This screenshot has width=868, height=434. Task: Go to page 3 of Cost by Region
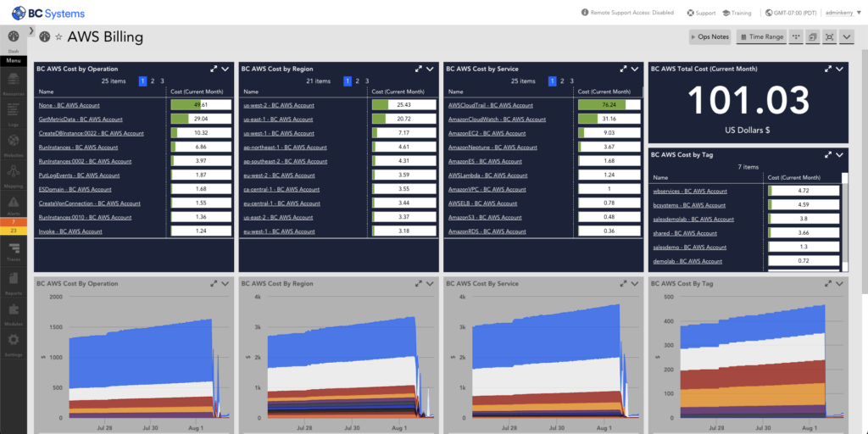tap(367, 81)
